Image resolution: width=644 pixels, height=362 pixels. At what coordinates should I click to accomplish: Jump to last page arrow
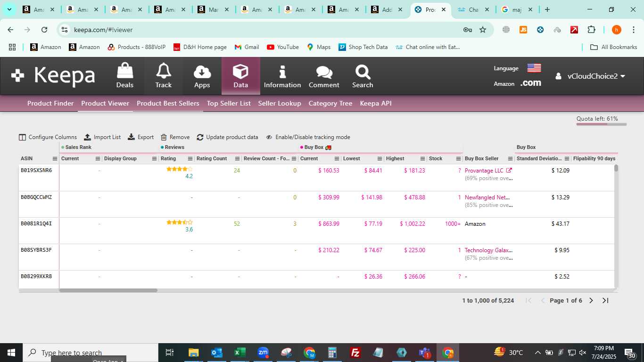pos(606,301)
